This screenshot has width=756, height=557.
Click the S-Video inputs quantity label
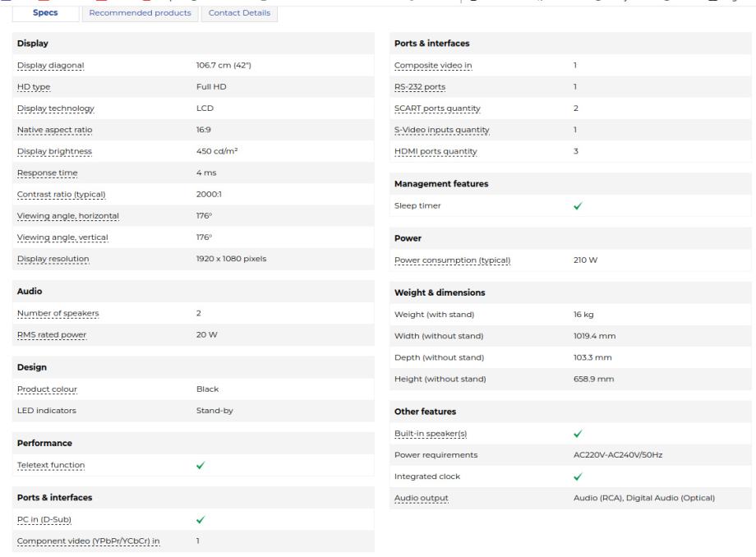coord(441,130)
